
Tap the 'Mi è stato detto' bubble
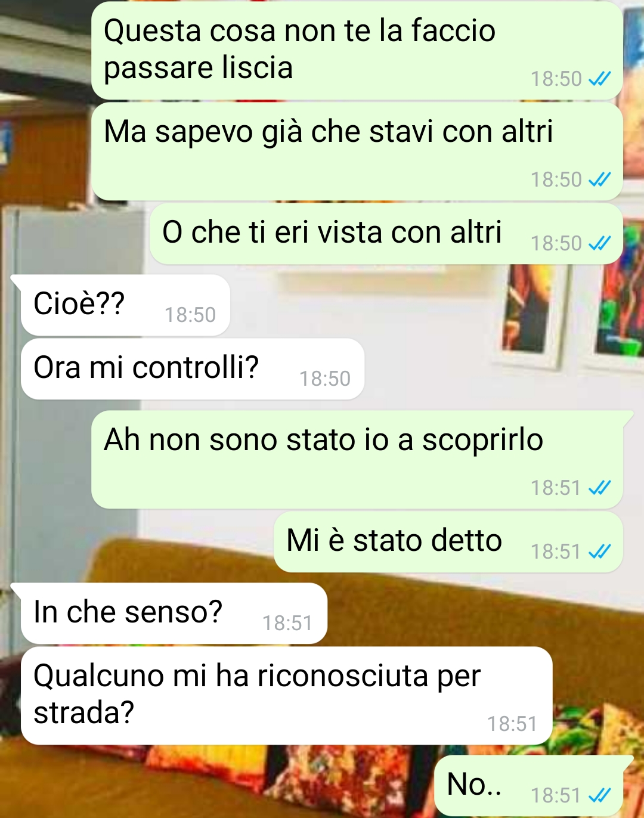point(448,542)
